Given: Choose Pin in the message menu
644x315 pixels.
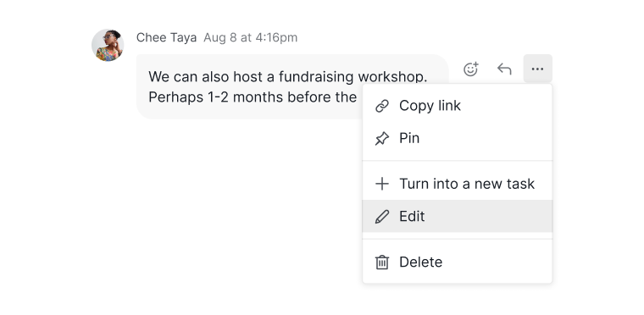Looking at the screenshot, I should click(457, 138).
